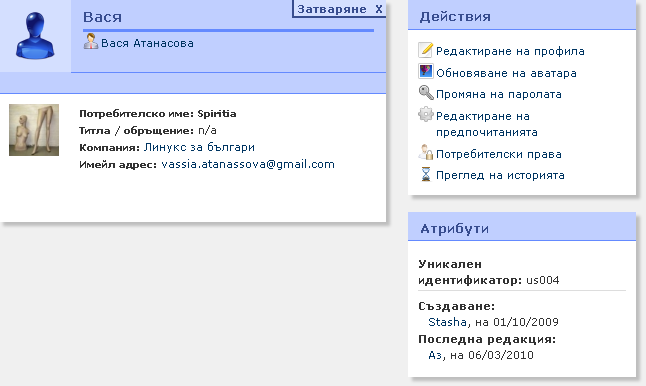Select Промяна на паролата
The height and width of the screenshot is (386, 646).
coord(499,94)
